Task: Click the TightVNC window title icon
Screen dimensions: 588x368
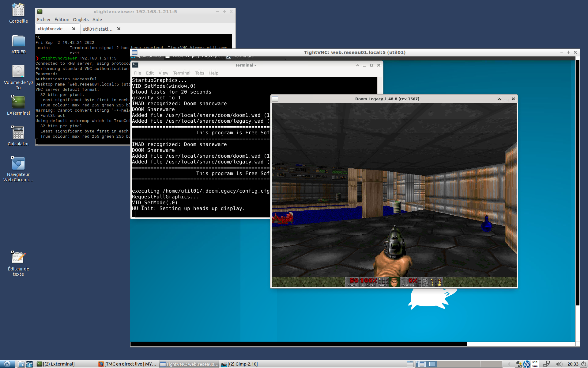Action: tap(135, 52)
